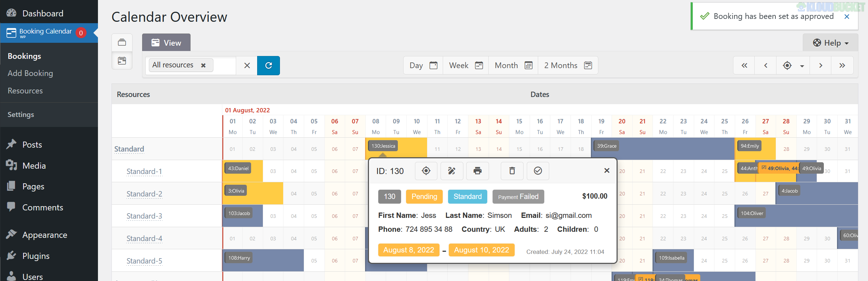Dismiss the booking approved notification
The width and height of the screenshot is (868, 281).
[847, 17]
